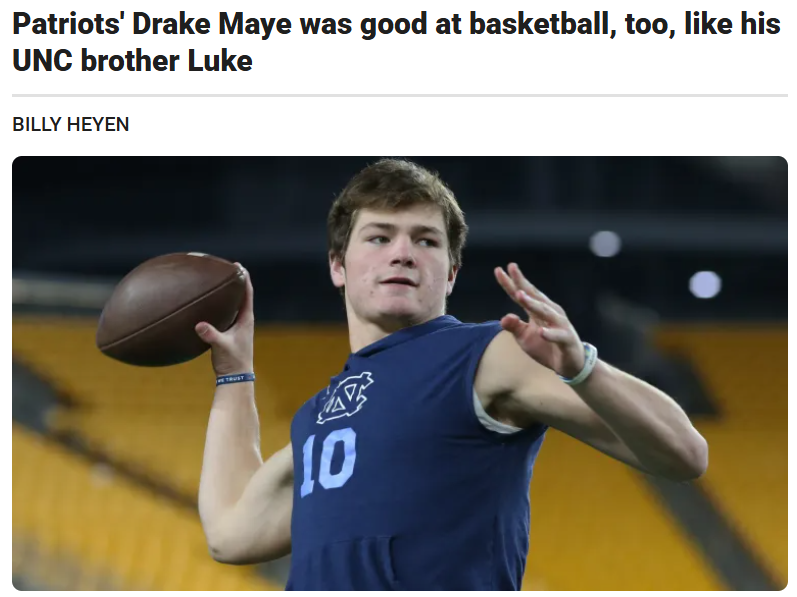Click the blurred stadium light in the background

(705, 284)
